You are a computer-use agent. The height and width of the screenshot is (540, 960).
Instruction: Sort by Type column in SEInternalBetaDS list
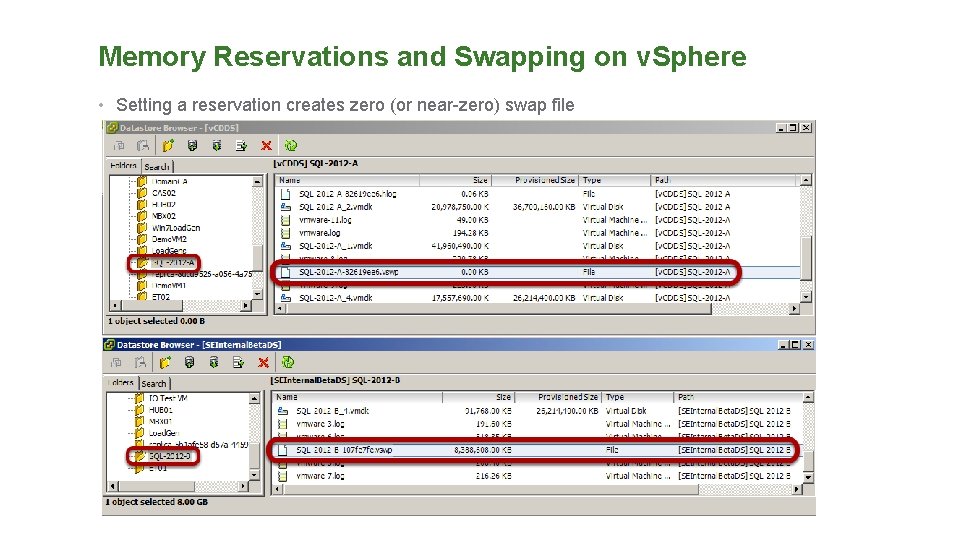pos(637,397)
